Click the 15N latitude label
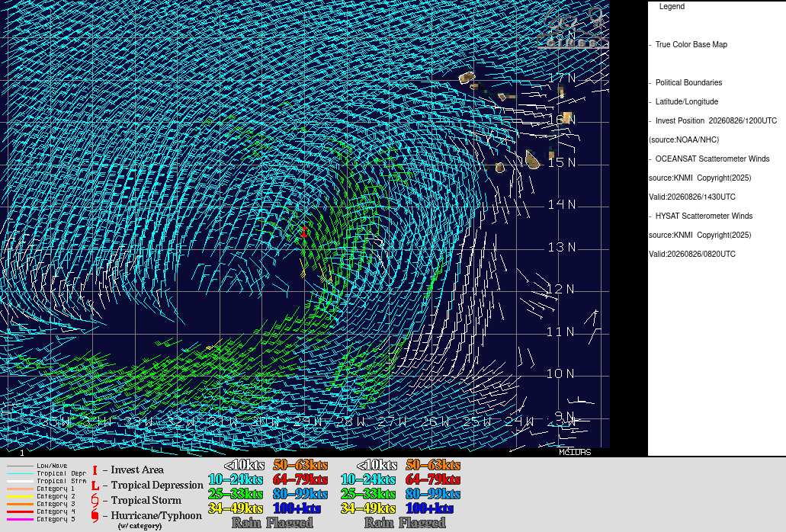This screenshot has width=786, height=532. click(562, 163)
